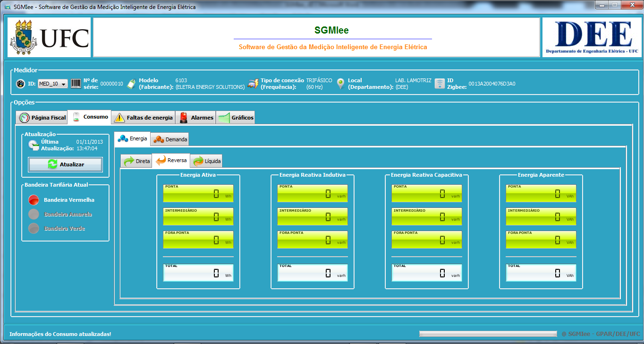644x344 pixels.
Task: Click Energia Reativa Capacitiva TOTAL display
Action: (427, 273)
